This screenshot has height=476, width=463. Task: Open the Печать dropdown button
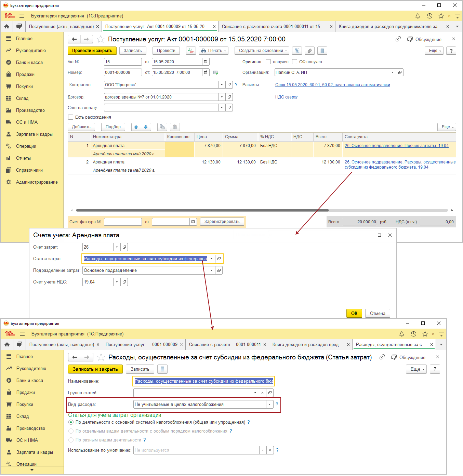(x=214, y=51)
